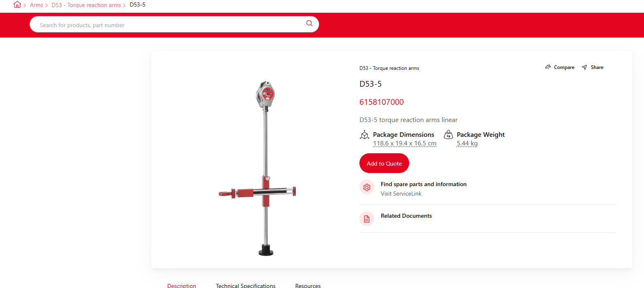
Task: Click the Package Dimensions heading
Action: click(x=403, y=134)
